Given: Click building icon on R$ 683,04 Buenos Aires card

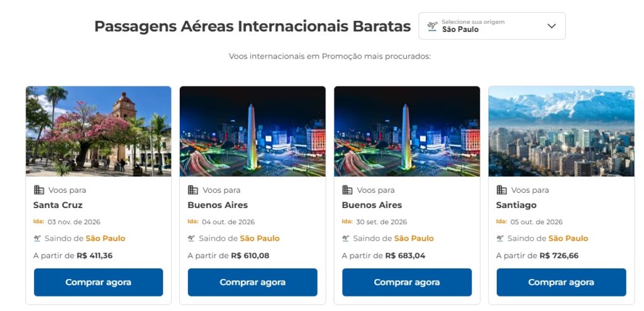Looking at the screenshot, I should click(347, 190).
